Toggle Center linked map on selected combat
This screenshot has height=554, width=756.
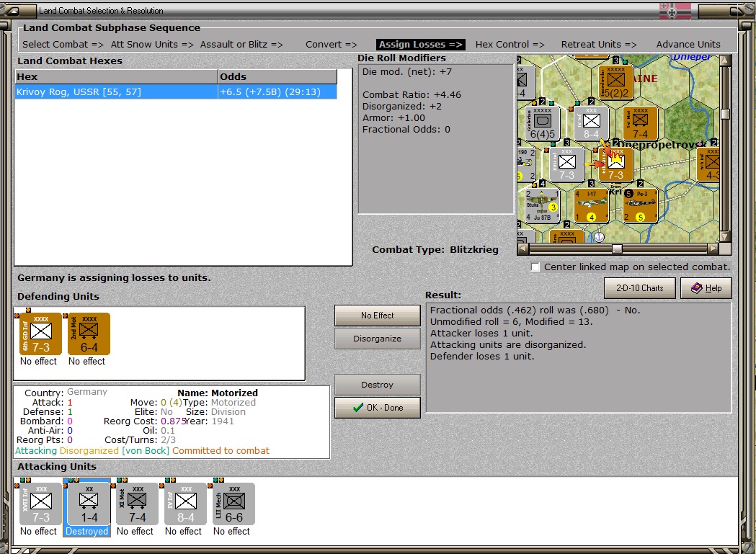535,267
